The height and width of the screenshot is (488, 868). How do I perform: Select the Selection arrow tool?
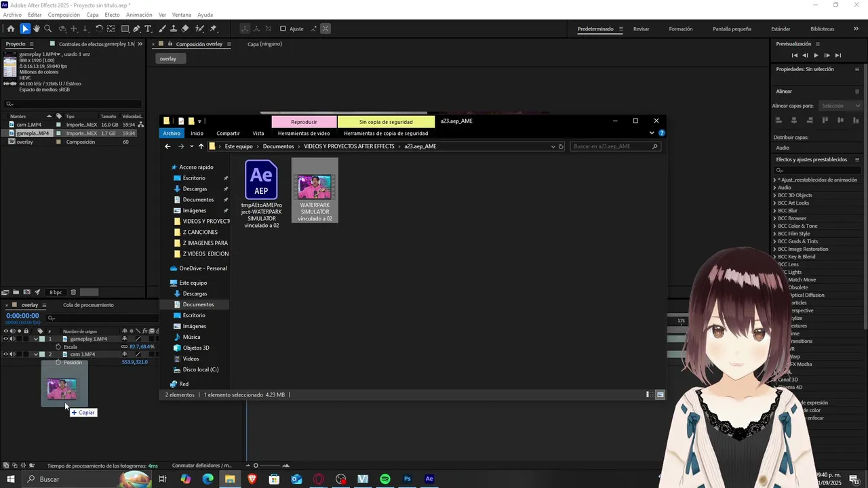(25, 28)
